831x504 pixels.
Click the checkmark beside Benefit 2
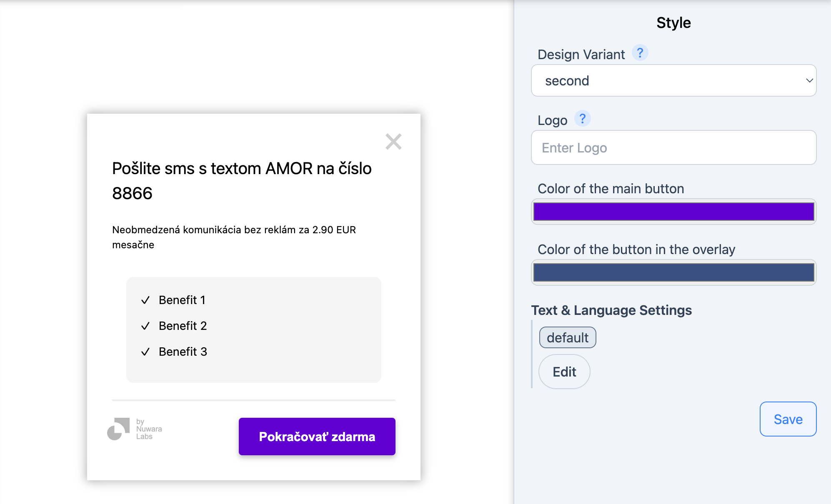(145, 326)
